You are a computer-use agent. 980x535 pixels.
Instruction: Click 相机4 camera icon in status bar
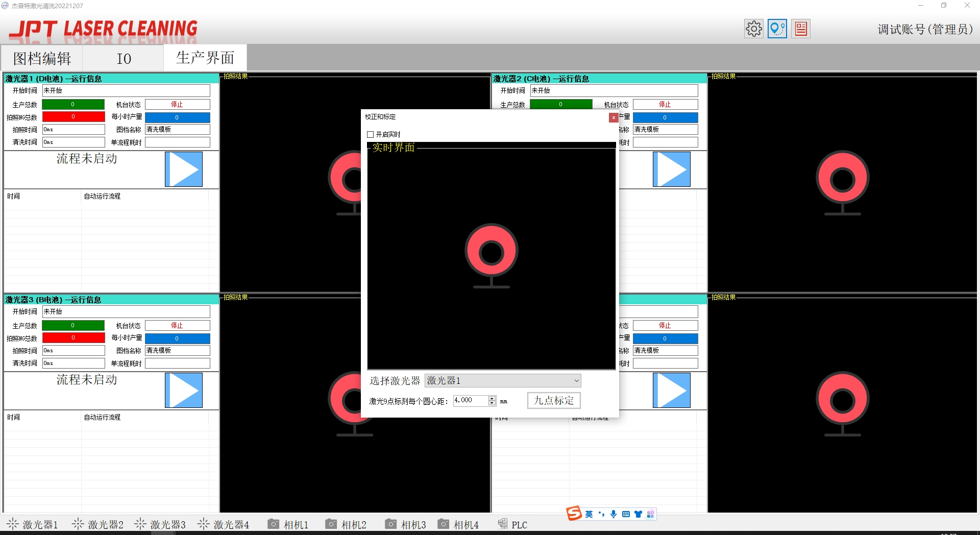444,524
